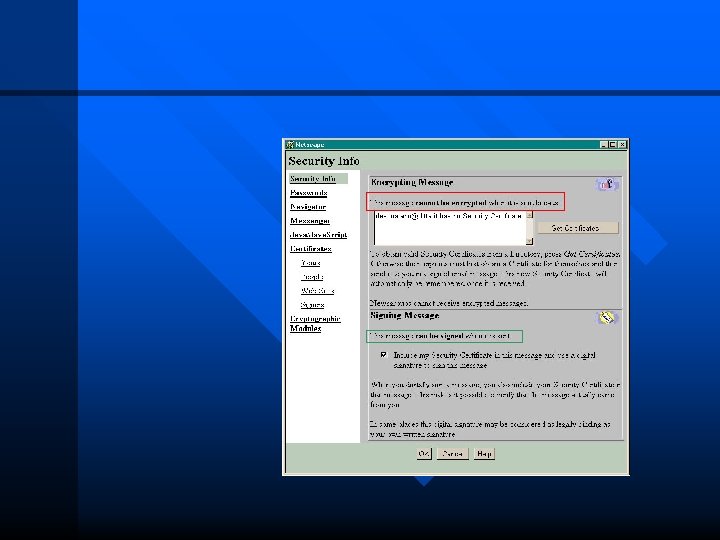The height and width of the screenshot is (540, 720).
Task: Select the Signers link under Certificates
Action: (x=313, y=305)
